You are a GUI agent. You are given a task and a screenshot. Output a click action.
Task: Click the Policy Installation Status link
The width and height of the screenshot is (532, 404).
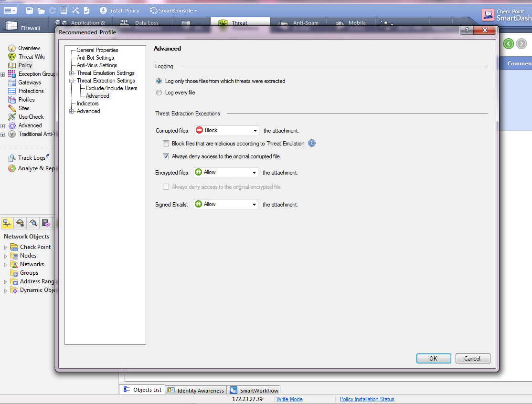367,399
